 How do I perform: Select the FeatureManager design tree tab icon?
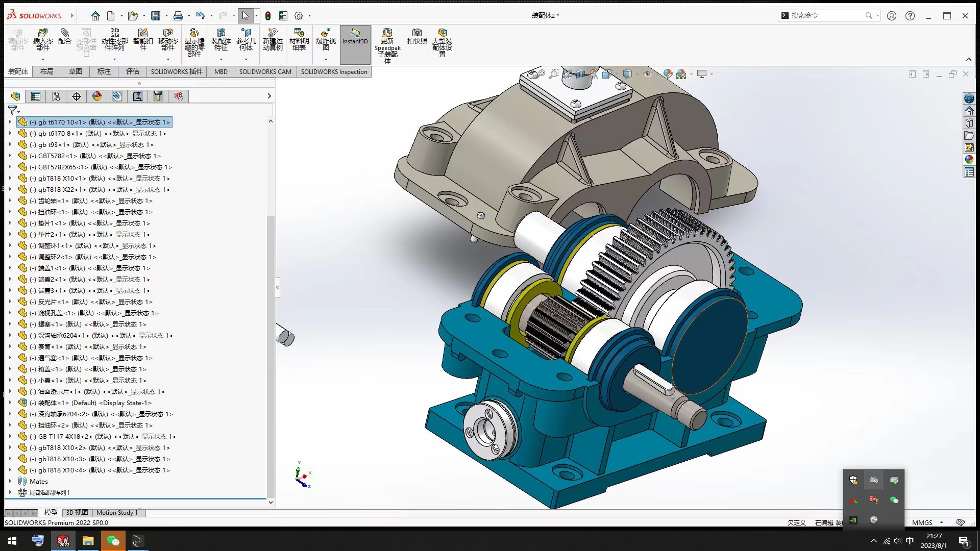coord(16,96)
